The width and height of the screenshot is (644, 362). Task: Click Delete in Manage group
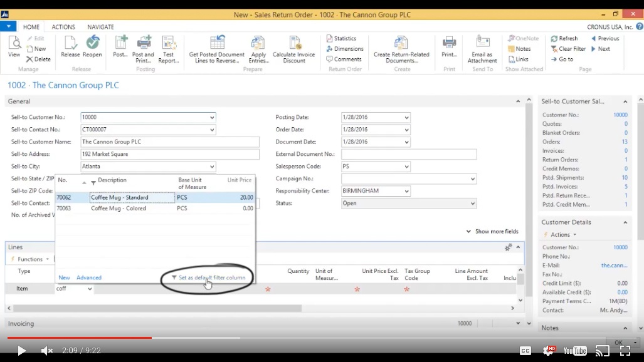pos(38,59)
